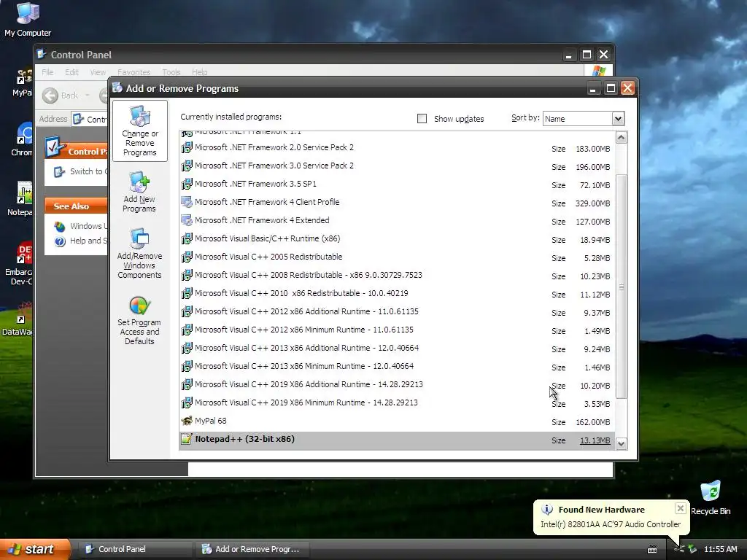Screen dimensions: 747x560
Task: Select Microsoft Visual C++ 2005 Redistributable text
Action: (x=268, y=257)
